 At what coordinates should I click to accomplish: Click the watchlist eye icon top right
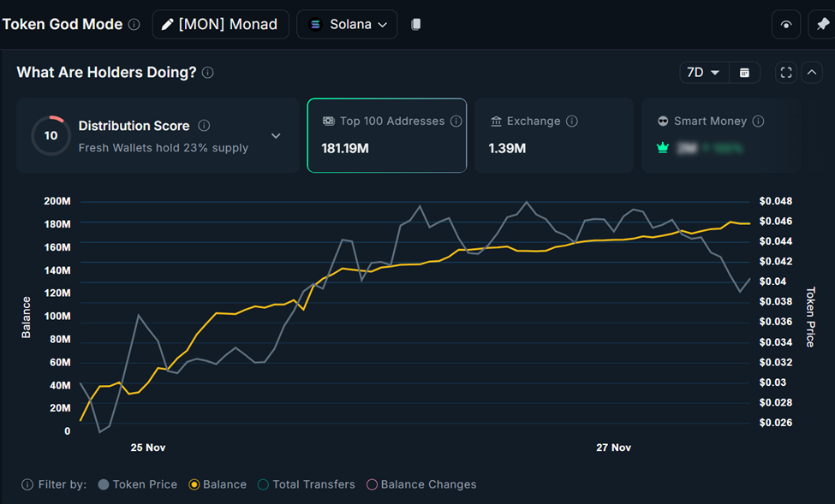point(786,24)
